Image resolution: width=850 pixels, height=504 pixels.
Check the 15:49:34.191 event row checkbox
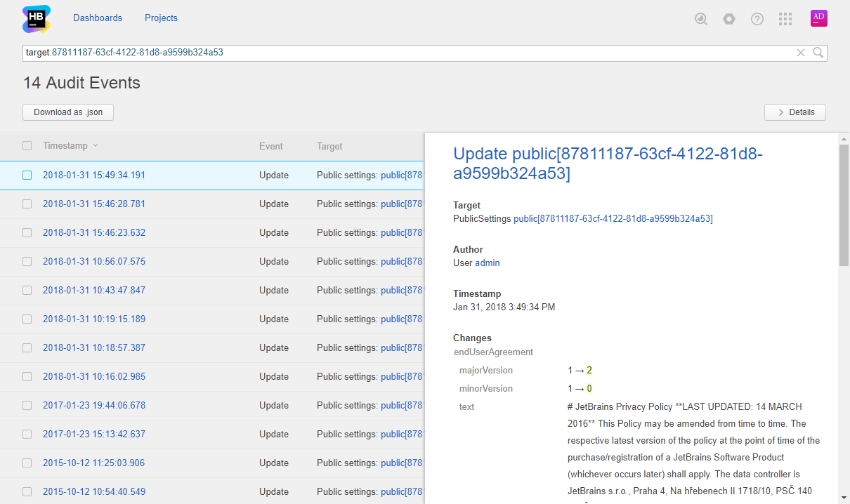click(x=27, y=175)
